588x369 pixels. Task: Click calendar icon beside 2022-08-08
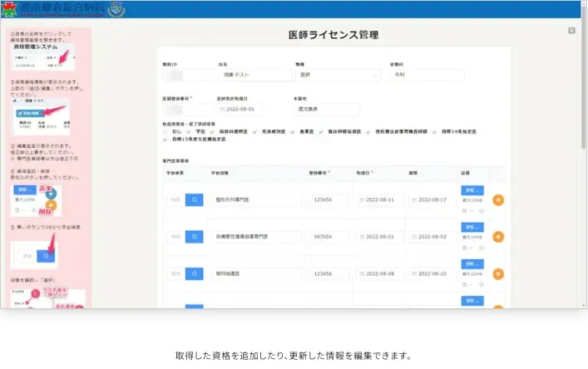click(x=362, y=274)
